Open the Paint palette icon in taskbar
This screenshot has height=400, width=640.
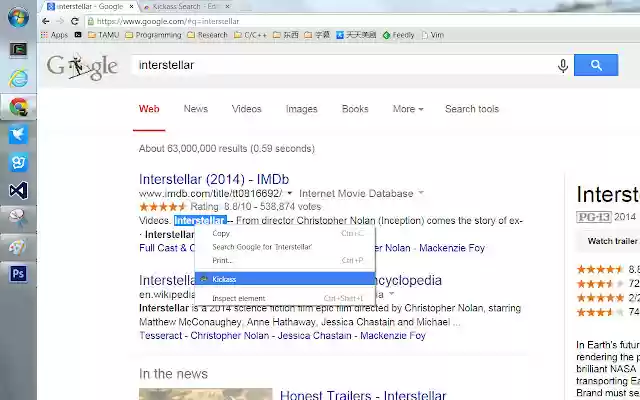pos(18,246)
